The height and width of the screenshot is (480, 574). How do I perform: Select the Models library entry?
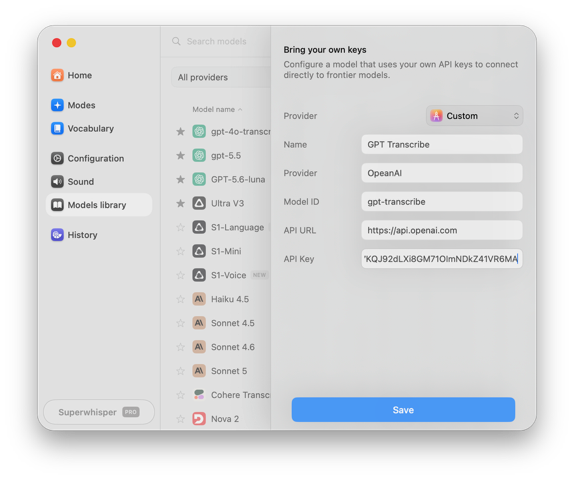[x=99, y=205]
